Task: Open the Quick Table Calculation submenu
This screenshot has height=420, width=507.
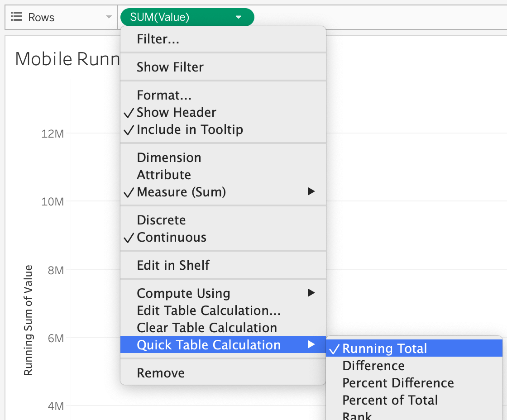Action: 223,345
